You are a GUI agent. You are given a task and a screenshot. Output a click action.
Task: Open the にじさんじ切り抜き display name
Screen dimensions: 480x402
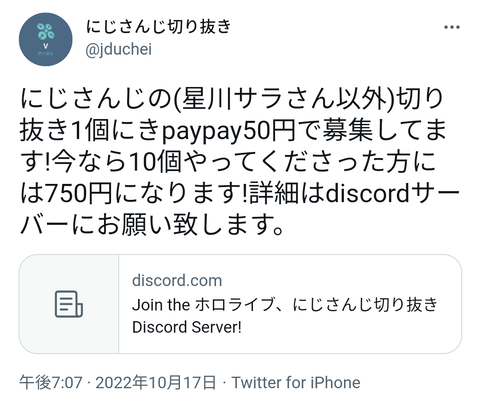point(159,27)
